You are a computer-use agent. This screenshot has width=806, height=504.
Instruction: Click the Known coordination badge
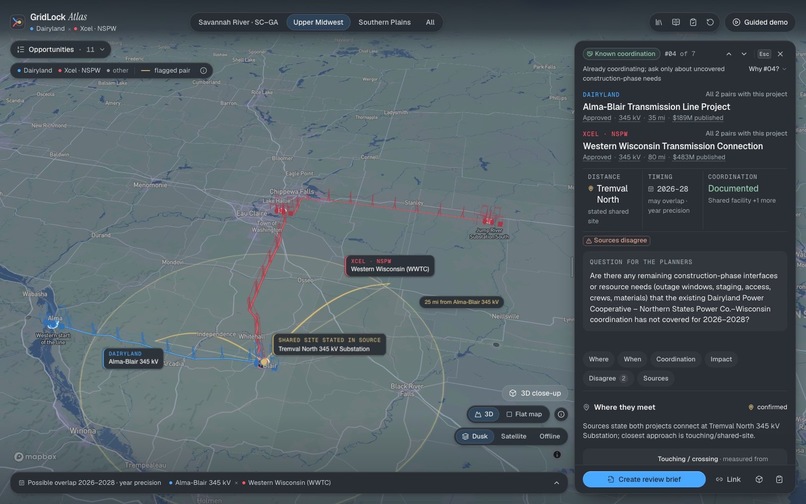click(621, 53)
